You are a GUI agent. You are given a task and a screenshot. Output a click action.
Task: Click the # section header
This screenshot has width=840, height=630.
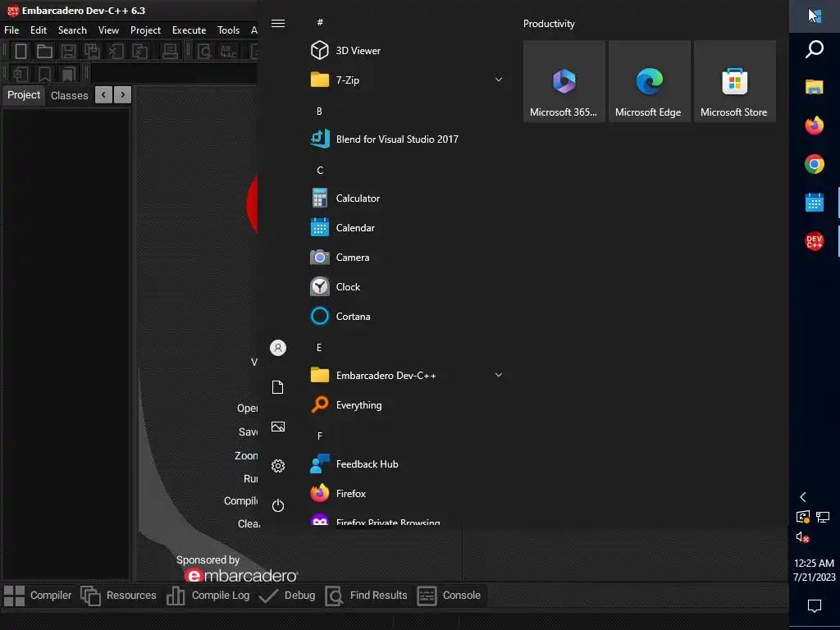point(320,22)
